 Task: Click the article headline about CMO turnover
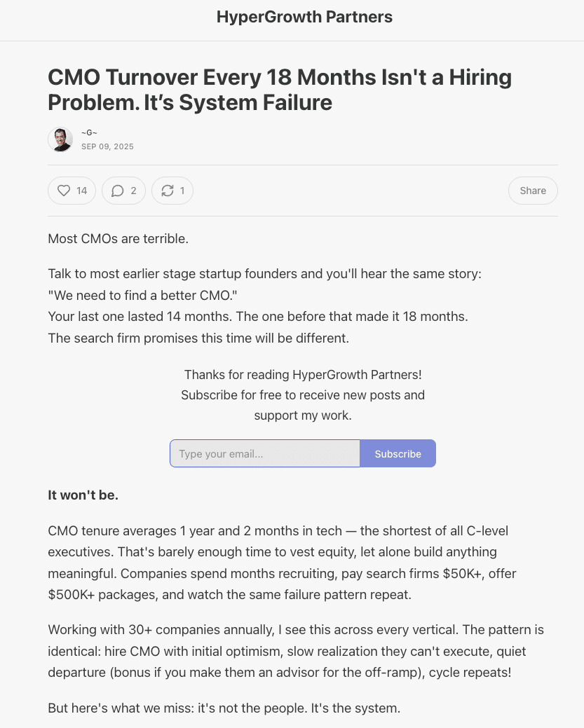tap(279, 90)
